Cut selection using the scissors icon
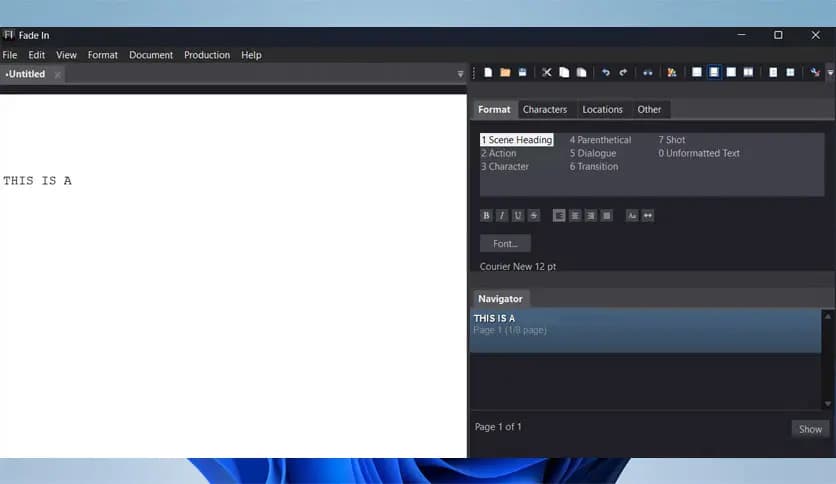Image resolution: width=836 pixels, height=484 pixels. pos(546,72)
